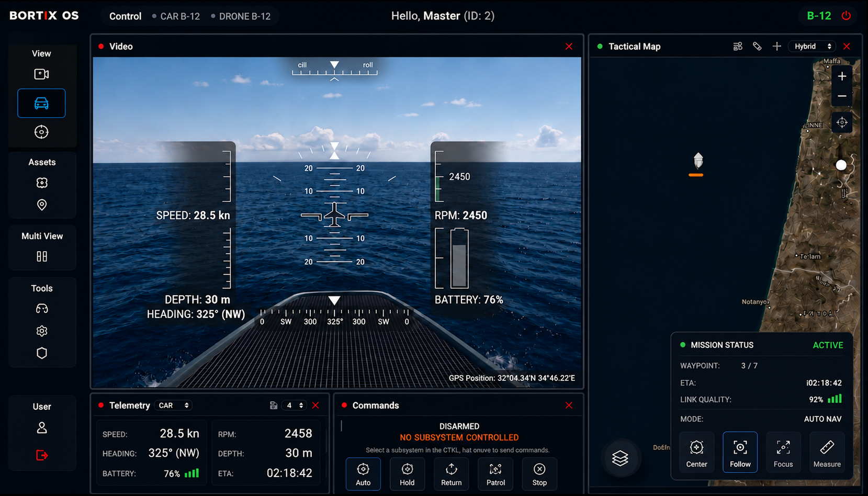This screenshot has height=496, width=868.
Task: Close the Commands panel
Action: coord(569,405)
